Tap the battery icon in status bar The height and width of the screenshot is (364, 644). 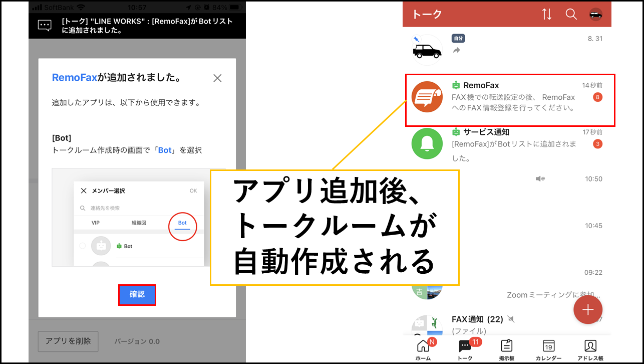pos(235,8)
